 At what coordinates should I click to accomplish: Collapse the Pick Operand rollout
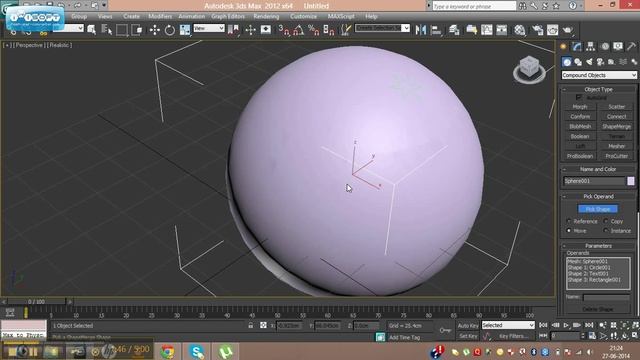(x=598, y=196)
